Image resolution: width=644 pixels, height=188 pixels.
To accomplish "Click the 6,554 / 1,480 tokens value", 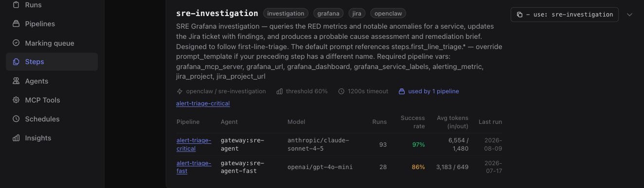I will tap(458, 144).
